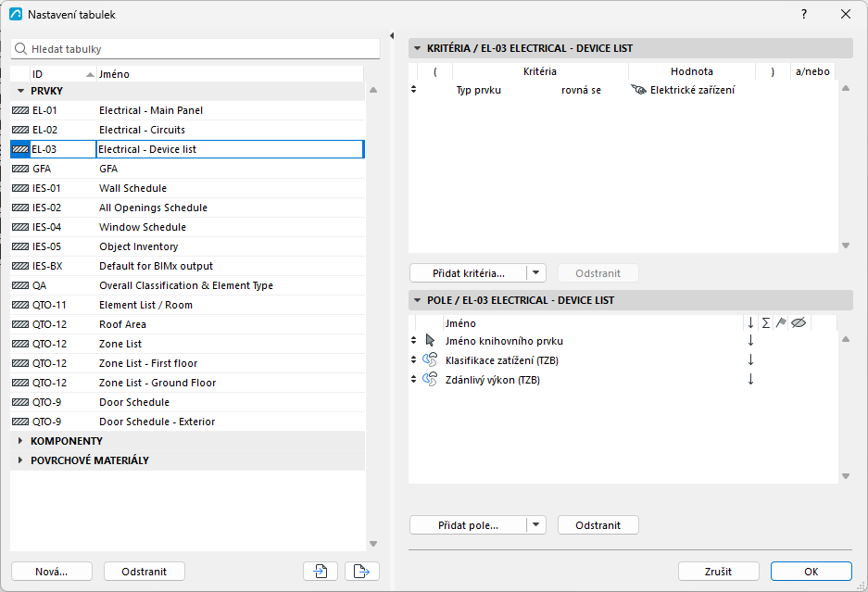The image size is (868, 592).
Task: Click the Hledat tabulky search field
Action: (195, 49)
